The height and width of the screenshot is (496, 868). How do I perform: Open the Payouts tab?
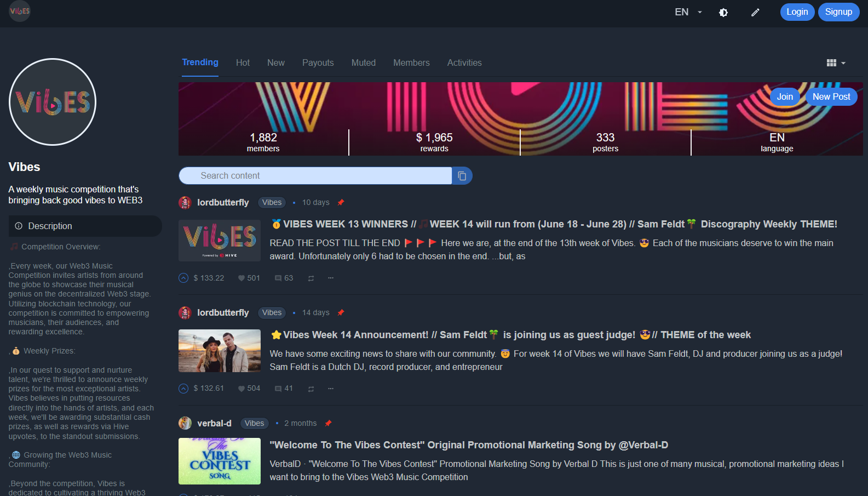(x=318, y=63)
